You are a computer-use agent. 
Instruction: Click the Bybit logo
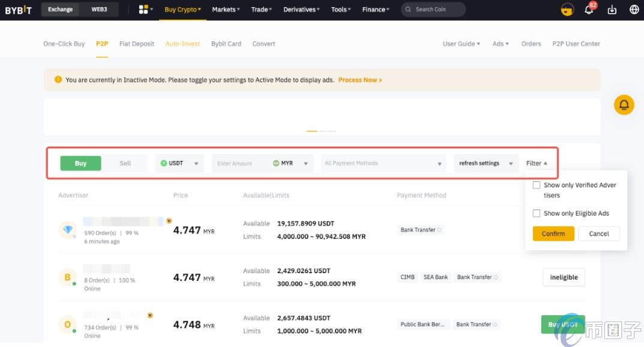coord(18,10)
